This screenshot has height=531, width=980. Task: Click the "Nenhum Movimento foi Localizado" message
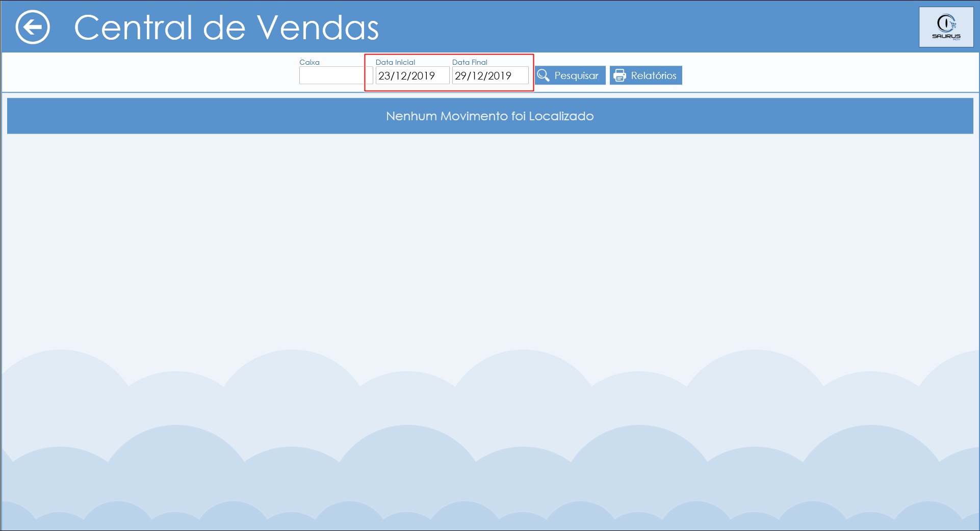[x=489, y=116]
